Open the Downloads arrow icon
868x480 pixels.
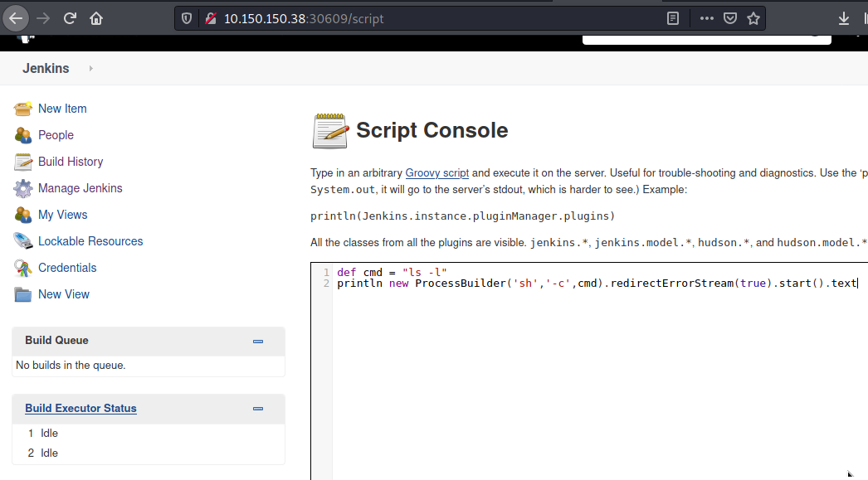point(844,18)
